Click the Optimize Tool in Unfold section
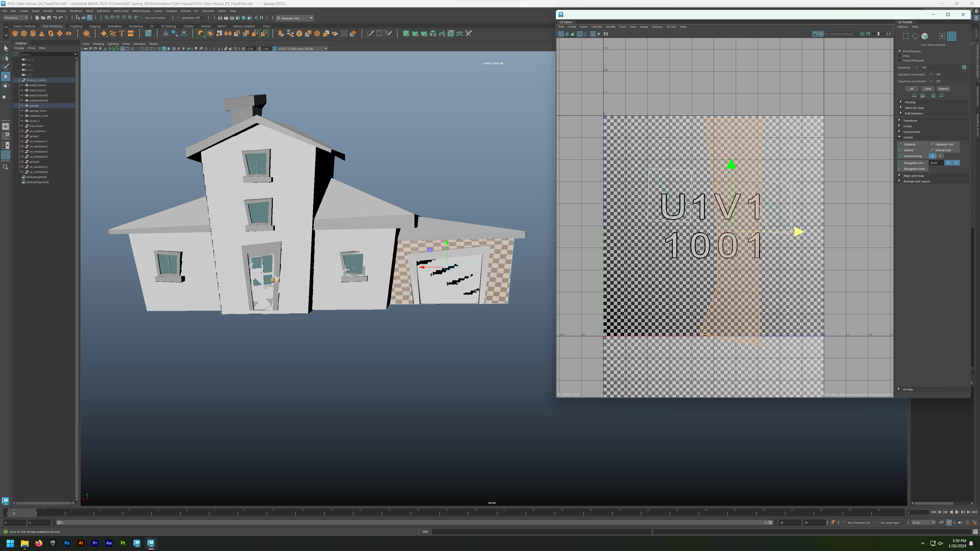The width and height of the screenshot is (980, 551). click(x=944, y=144)
